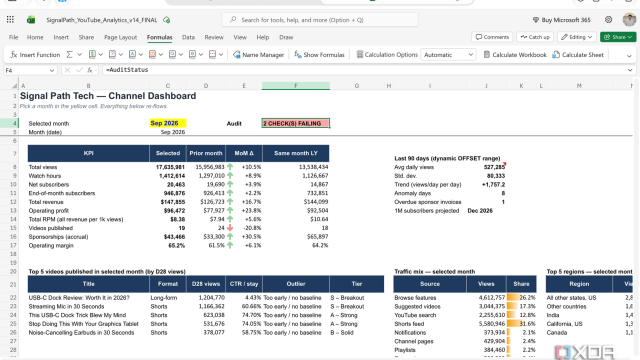Click Calculation Options icon
Viewport: 640px width, 360px height.
coord(360,55)
